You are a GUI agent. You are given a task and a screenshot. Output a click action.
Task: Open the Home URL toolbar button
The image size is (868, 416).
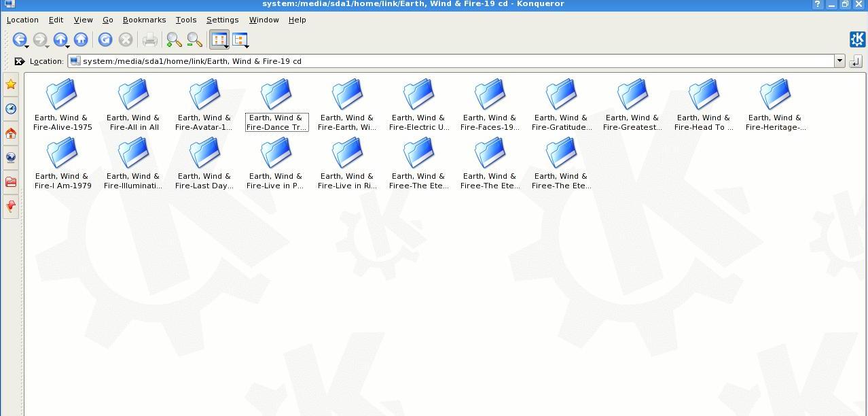[81, 39]
